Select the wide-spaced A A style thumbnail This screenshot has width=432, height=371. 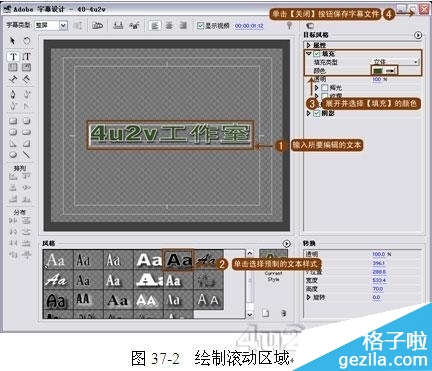click(208, 300)
